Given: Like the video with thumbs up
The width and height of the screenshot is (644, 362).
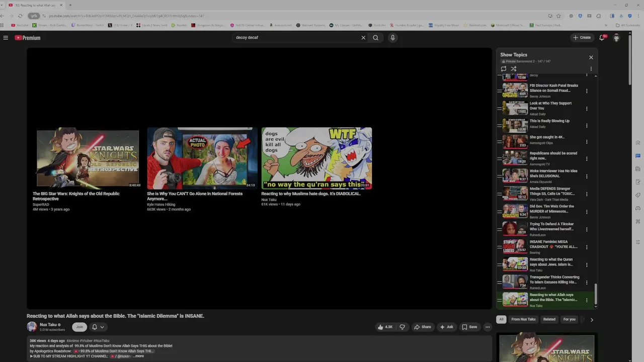Looking at the screenshot, I should point(385,327).
